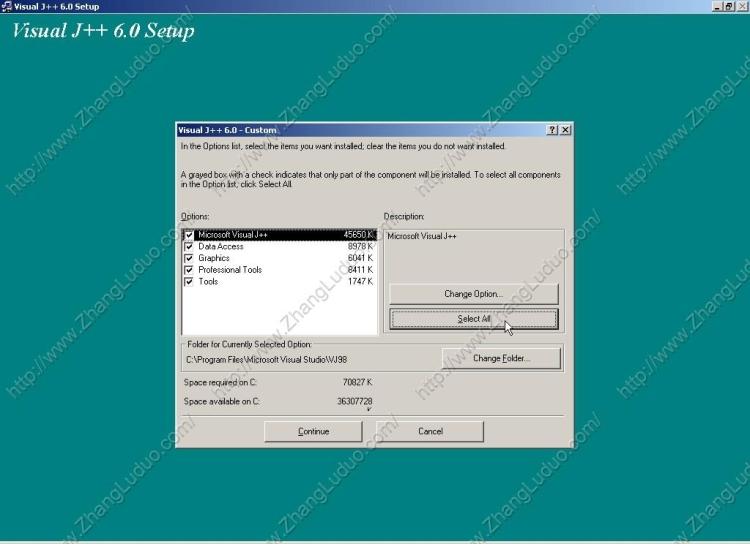Select the Microsoft Visual J++ list row
Screen dimensions: 750x544
coord(279,235)
